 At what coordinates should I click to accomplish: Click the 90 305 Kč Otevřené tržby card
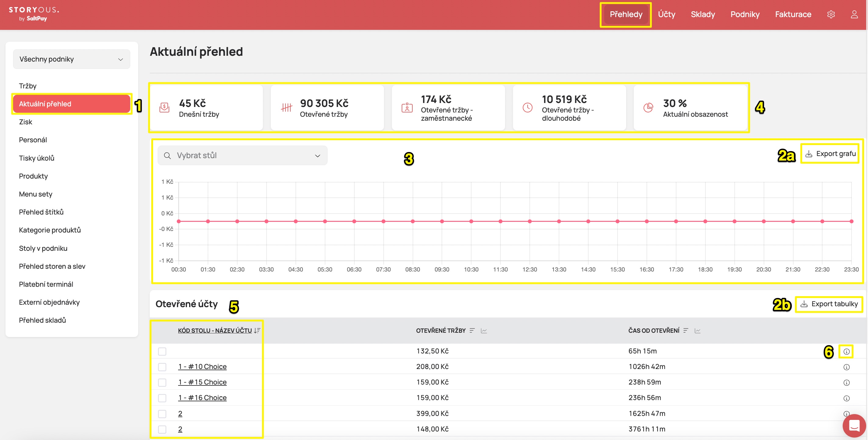coord(327,108)
